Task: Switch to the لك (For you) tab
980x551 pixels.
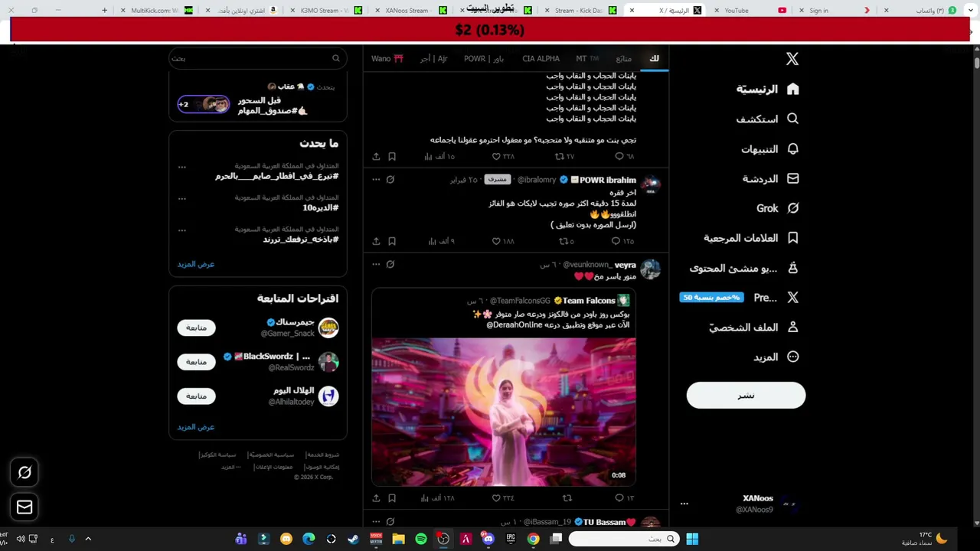Action: click(x=654, y=59)
